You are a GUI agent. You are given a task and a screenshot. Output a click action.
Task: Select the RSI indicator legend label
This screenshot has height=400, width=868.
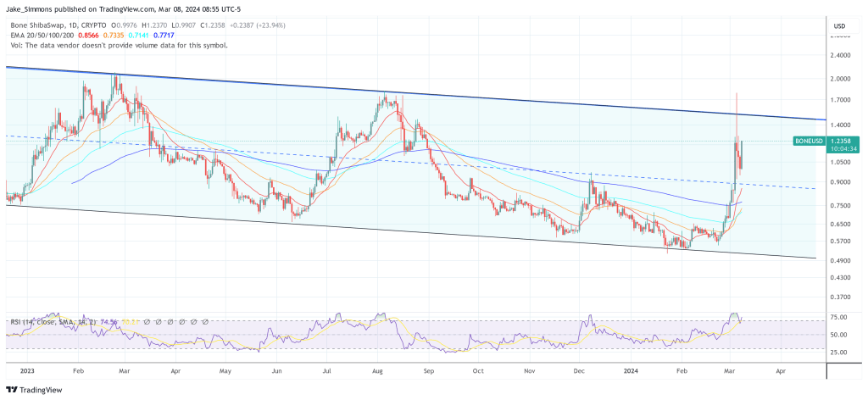coord(51,323)
